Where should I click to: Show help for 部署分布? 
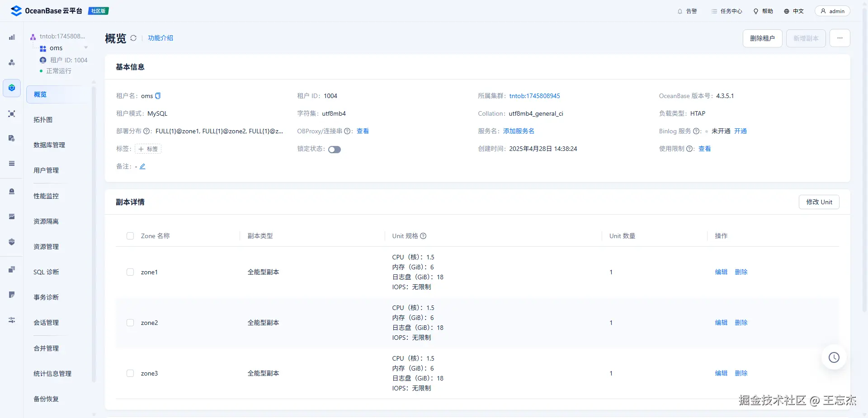point(147,132)
